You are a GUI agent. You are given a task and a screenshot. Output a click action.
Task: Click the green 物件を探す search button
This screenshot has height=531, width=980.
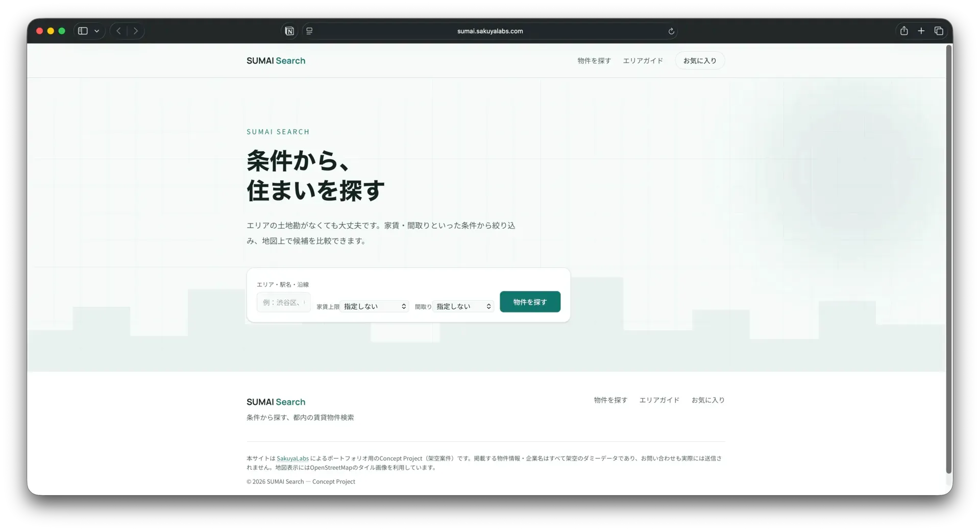pos(530,302)
